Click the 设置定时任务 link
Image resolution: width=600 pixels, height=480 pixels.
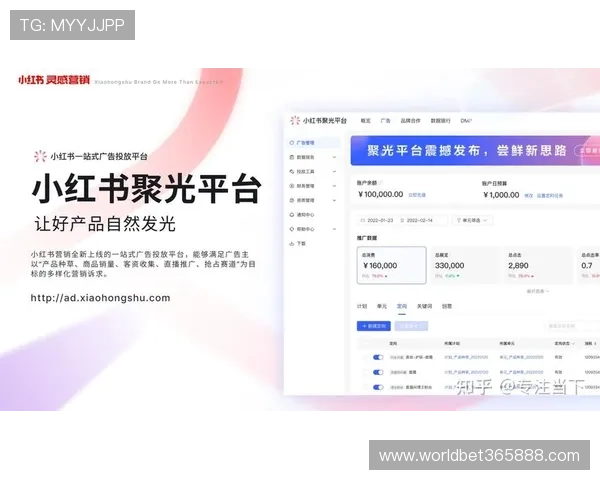pos(550,196)
